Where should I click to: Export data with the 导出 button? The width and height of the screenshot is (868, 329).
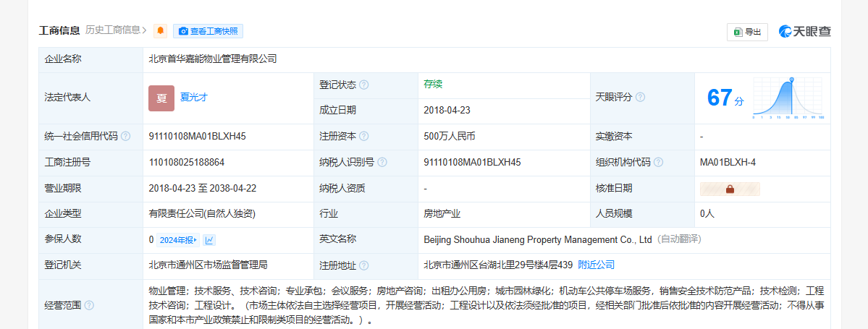click(747, 32)
